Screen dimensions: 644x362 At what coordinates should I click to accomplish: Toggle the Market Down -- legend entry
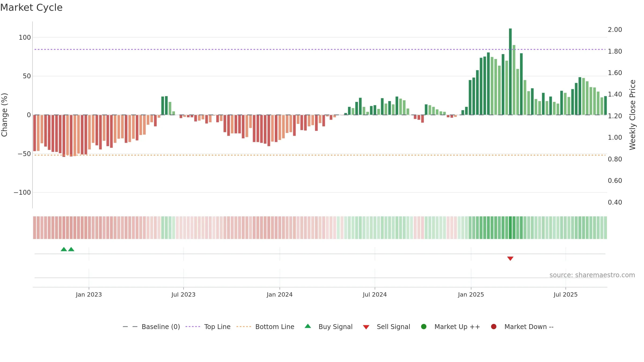pos(522,327)
